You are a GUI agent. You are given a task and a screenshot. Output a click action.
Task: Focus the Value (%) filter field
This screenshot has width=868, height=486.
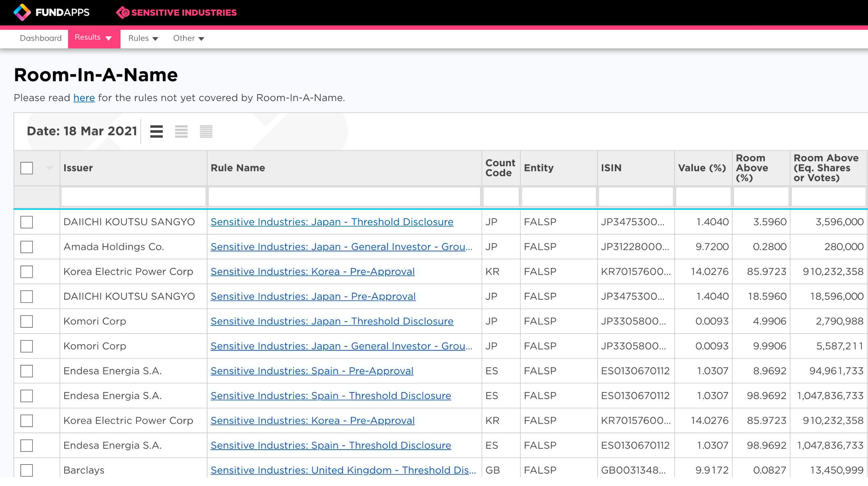[x=703, y=197]
